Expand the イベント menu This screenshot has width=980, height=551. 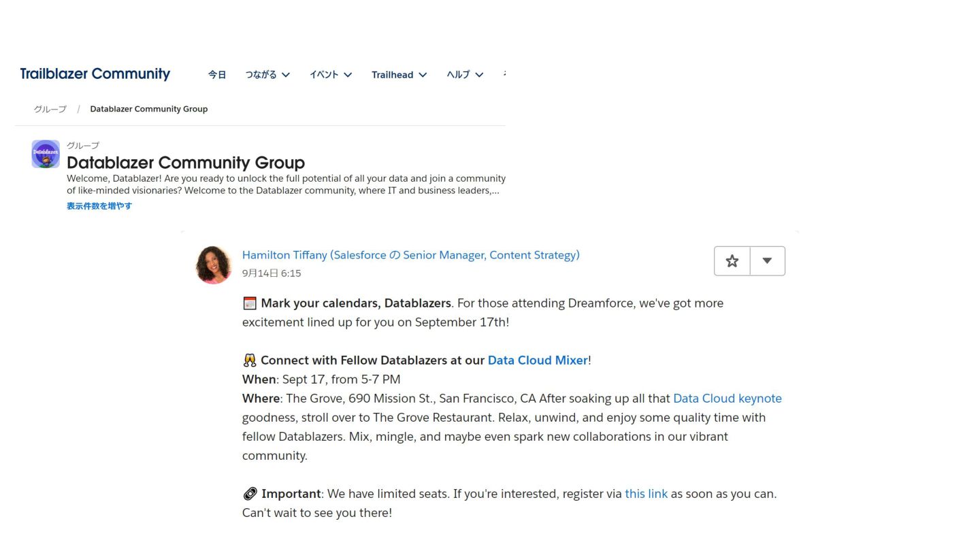click(x=331, y=75)
